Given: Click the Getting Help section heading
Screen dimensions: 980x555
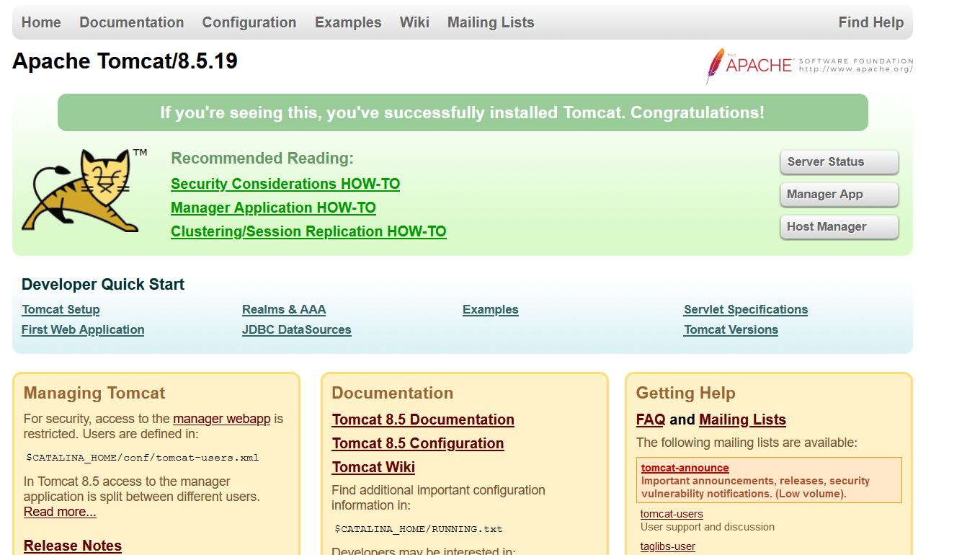Looking at the screenshot, I should tap(685, 394).
